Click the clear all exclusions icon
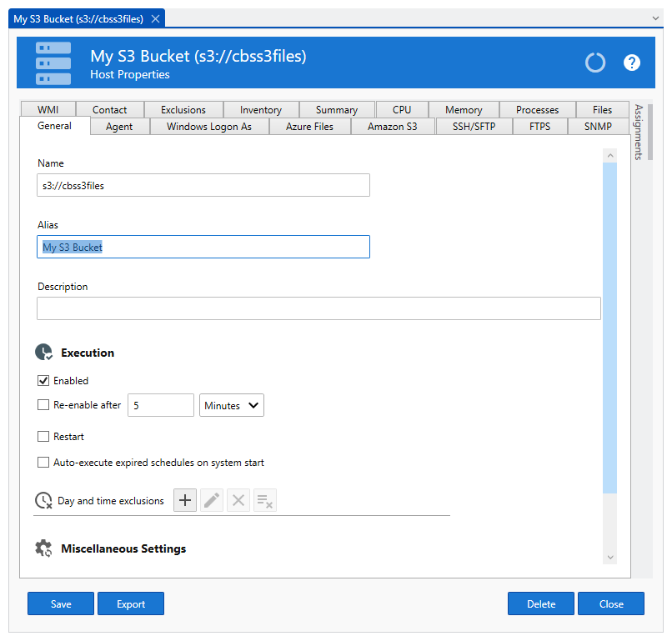 click(264, 500)
